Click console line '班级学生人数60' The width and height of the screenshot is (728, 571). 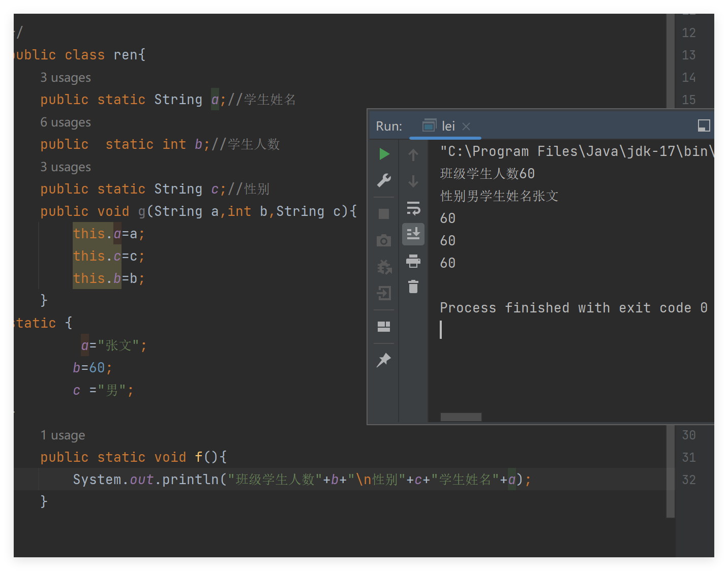(x=487, y=174)
